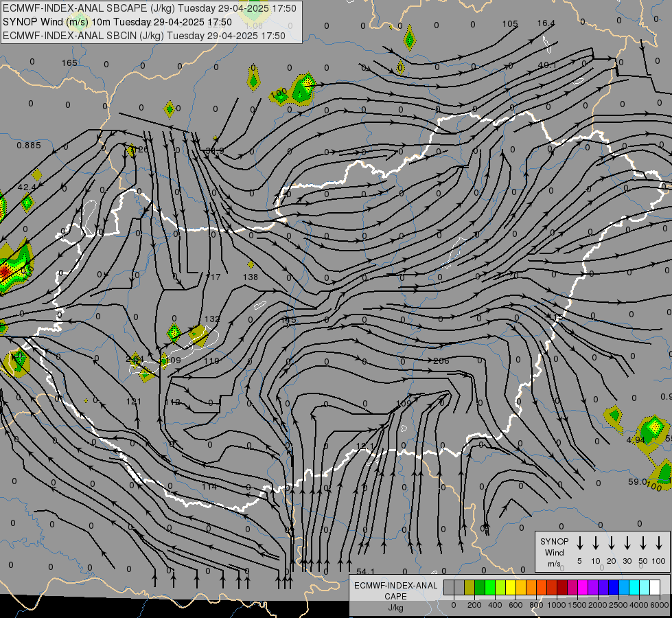Click the map value '132'

click(x=212, y=319)
